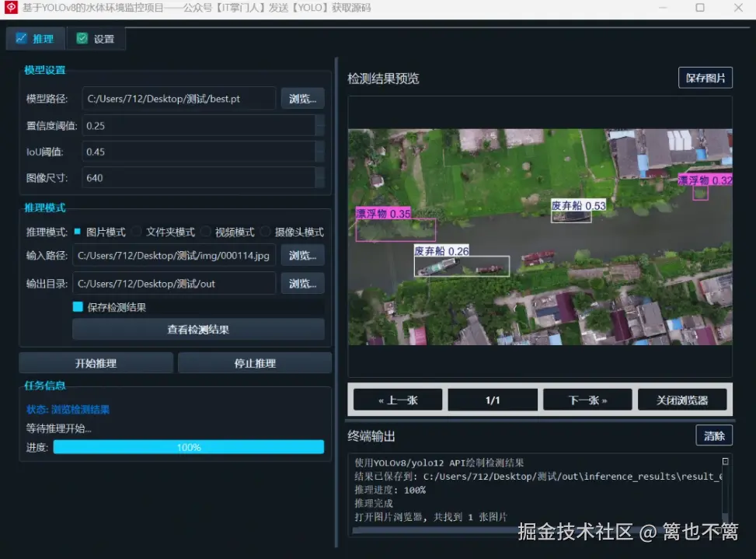Click the small square icon in terminal output

(725, 462)
